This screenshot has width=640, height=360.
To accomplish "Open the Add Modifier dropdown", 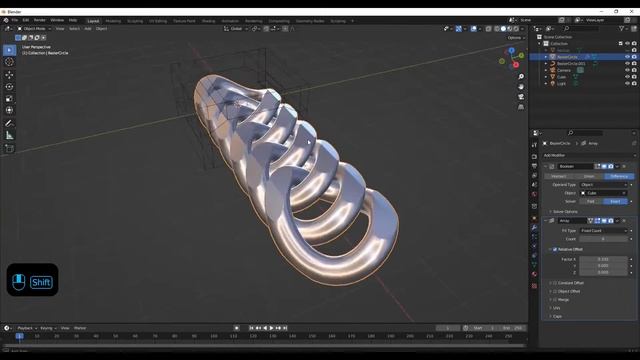I will click(x=589, y=156).
